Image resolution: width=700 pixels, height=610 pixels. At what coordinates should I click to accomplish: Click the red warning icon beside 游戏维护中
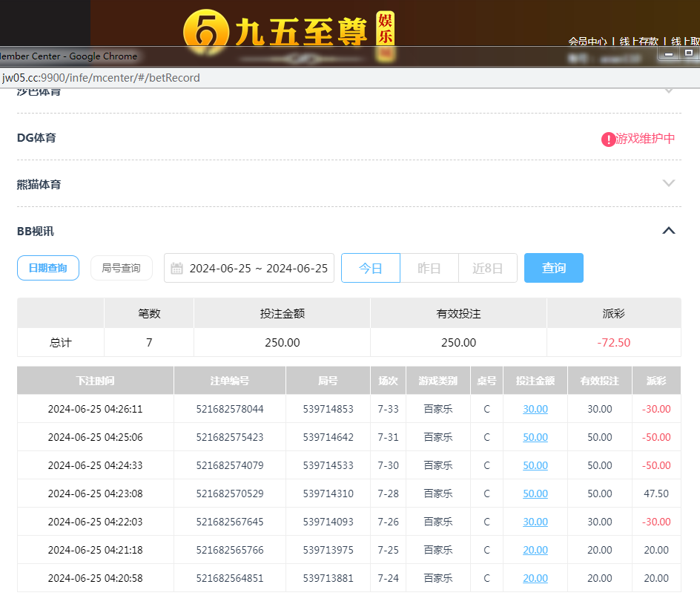click(608, 139)
